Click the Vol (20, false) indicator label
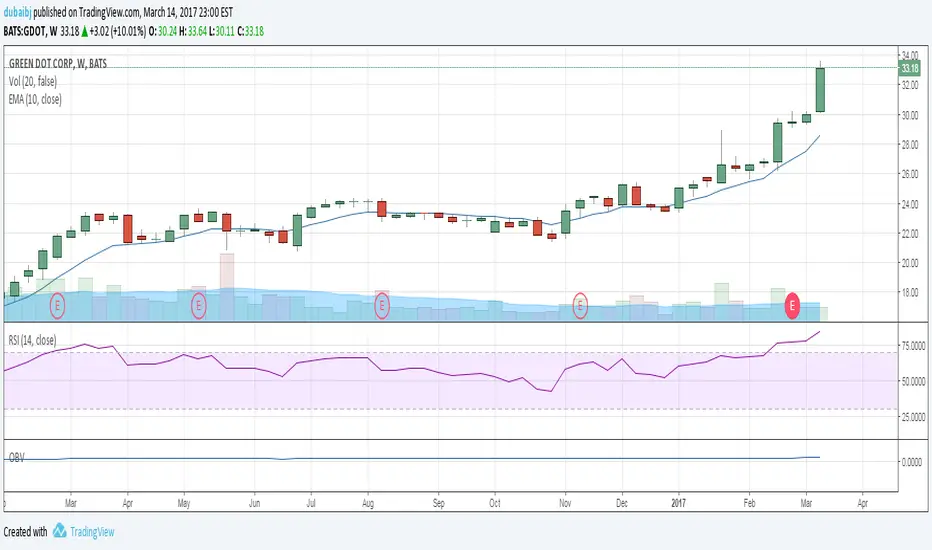 pyautogui.click(x=33, y=81)
